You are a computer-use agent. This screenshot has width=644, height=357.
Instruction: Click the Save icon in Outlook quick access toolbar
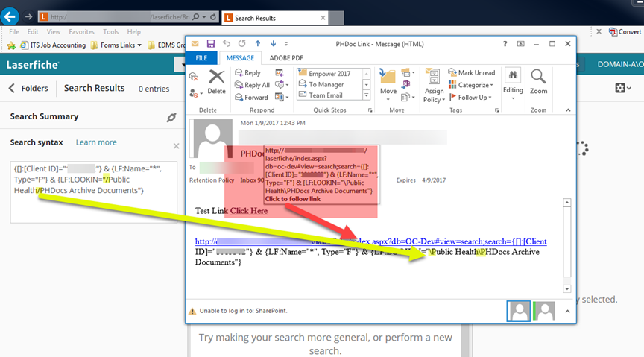(x=211, y=43)
